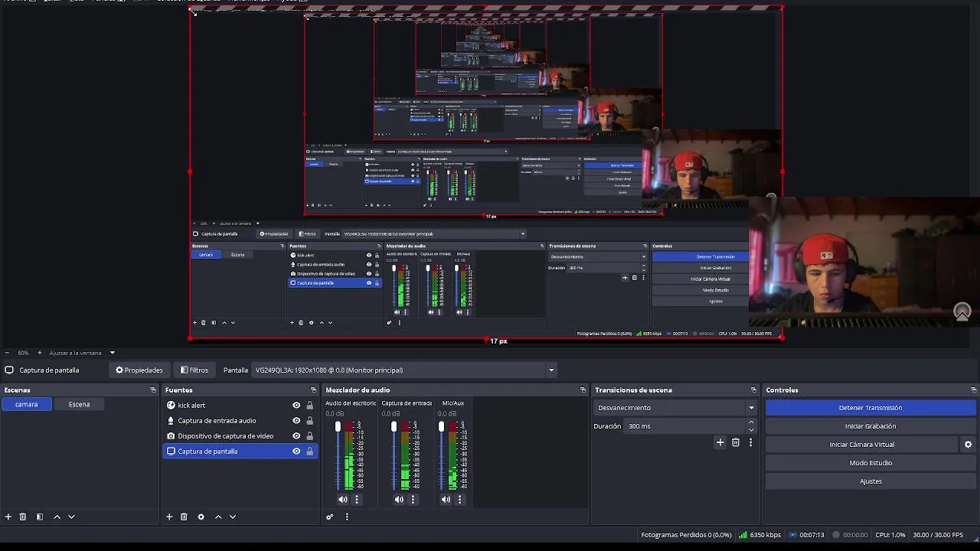Hide the kick alert source
Screen dimensions: 980x551
(296, 406)
